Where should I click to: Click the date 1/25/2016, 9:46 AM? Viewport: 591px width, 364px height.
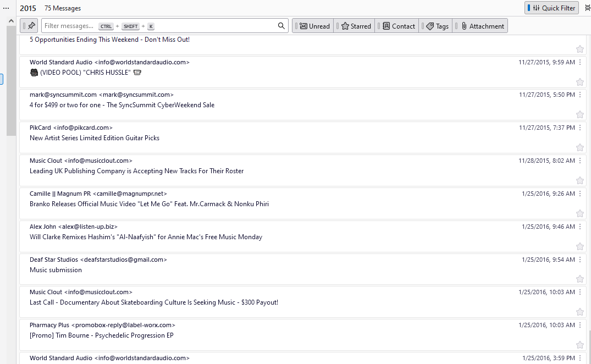pos(548,227)
